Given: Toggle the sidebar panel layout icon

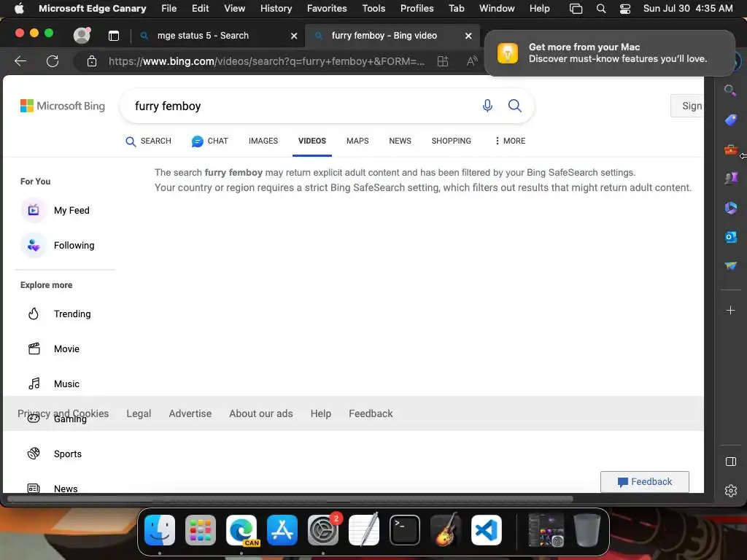Looking at the screenshot, I should (730, 462).
